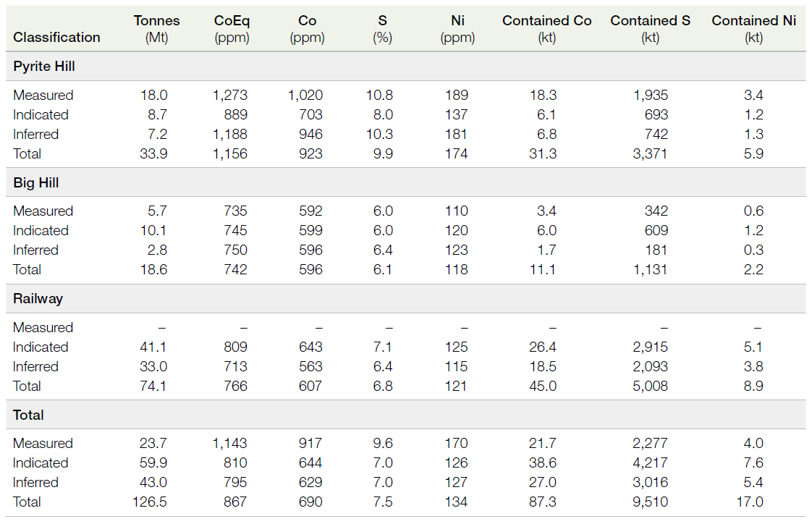The height and width of the screenshot is (524, 812).
Task: Click Pyrite Hill Indicated Co value 703
Action: tap(310, 115)
